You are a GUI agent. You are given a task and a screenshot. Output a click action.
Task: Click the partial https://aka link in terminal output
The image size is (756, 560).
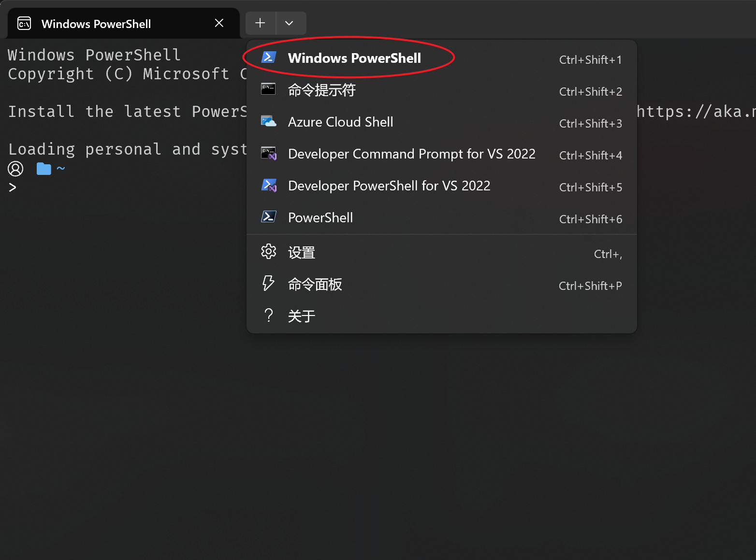click(x=696, y=112)
